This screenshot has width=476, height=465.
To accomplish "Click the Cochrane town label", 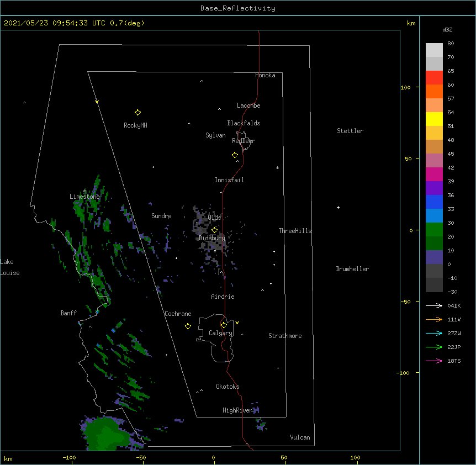I will [178, 314].
